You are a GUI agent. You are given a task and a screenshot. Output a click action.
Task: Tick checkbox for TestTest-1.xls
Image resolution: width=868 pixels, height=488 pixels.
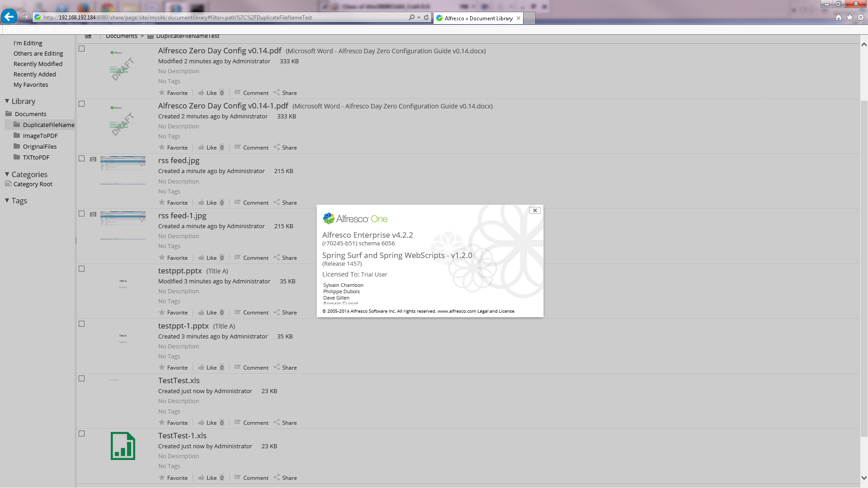click(x=82, y=433)
